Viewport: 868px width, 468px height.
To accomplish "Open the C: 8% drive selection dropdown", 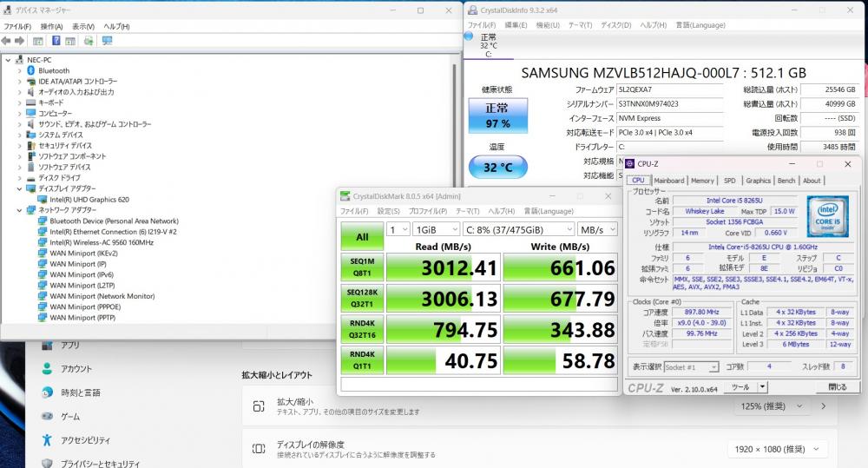I will click(519, 229).
